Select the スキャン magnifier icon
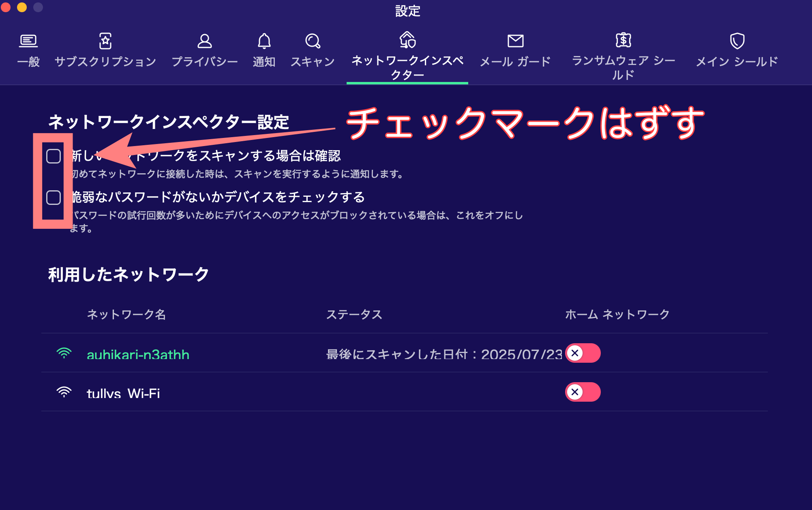812x510 pixels. pyautogui.click(x=313, y=41)
